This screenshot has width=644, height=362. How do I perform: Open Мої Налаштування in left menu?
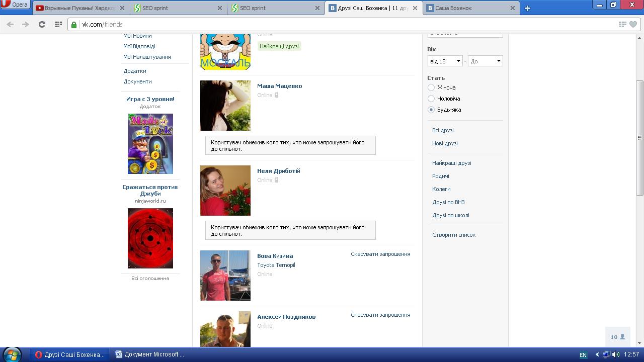pos(147,57)
